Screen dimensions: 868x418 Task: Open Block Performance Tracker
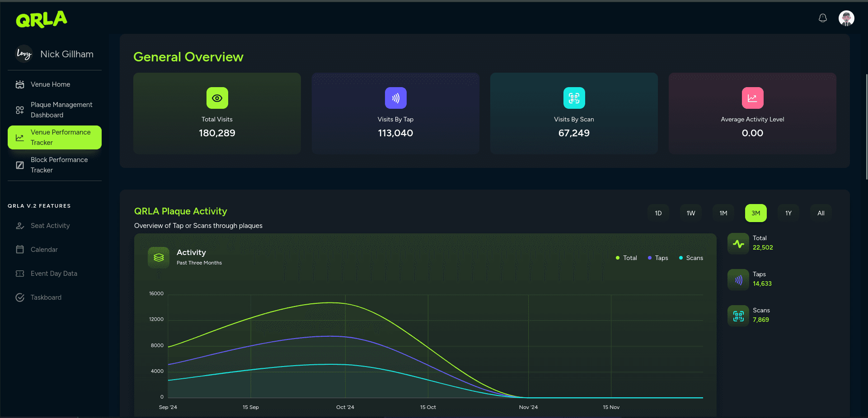pyautogui.click(x=55, y=165)
